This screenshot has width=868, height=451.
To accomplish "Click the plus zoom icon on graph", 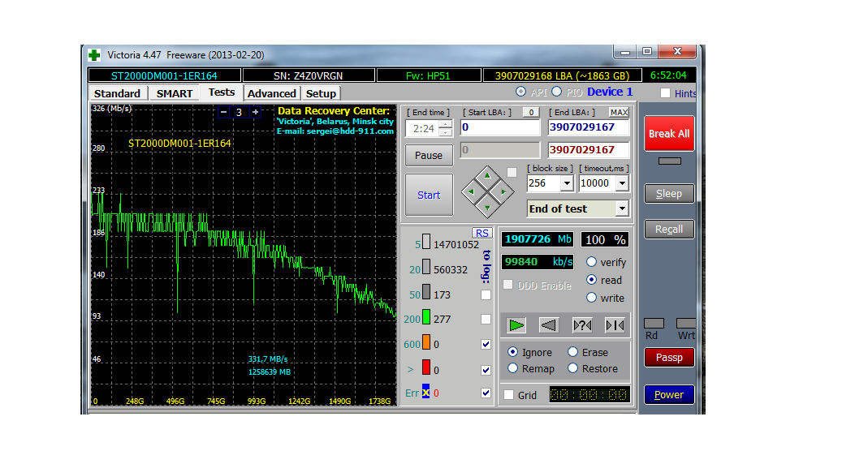I will [x=255, y=112].
